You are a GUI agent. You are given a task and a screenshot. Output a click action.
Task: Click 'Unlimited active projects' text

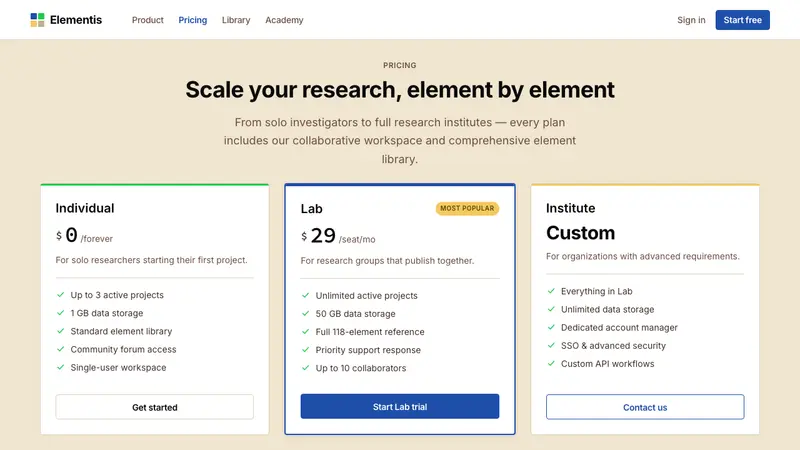tap(366, 295)
